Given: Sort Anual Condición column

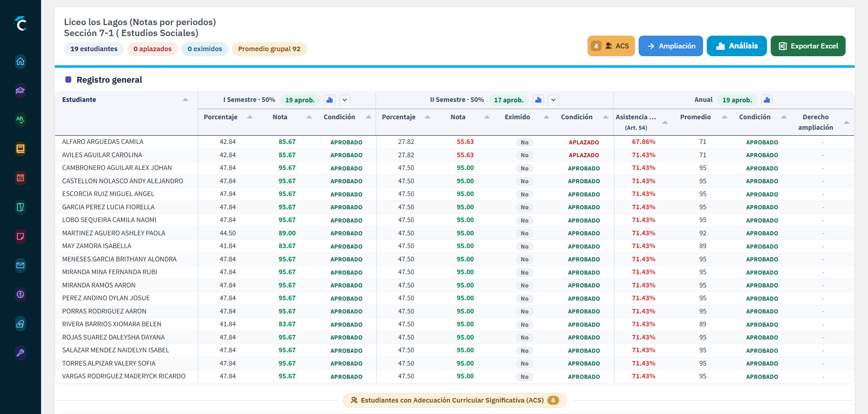Looking at the screenshot, I should point(784,117).
